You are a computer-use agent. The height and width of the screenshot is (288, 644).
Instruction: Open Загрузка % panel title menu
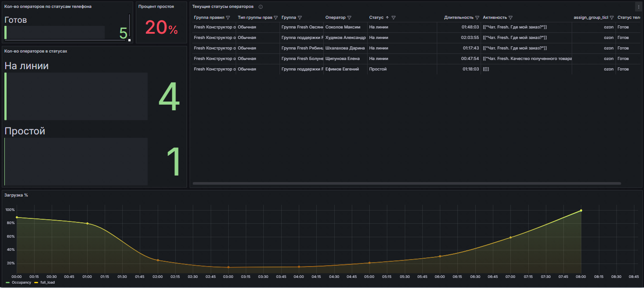pyautogui.click(x=16, y=195)
